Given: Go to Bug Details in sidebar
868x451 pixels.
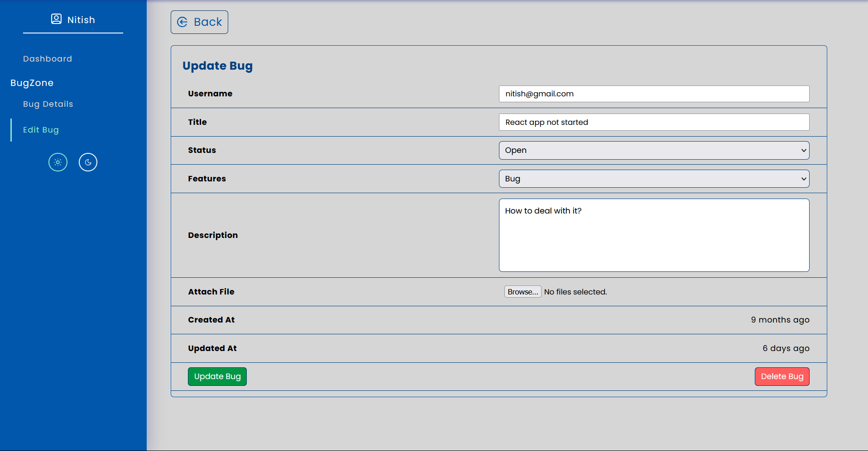Looking at the screenshot, I should [48, 104].
